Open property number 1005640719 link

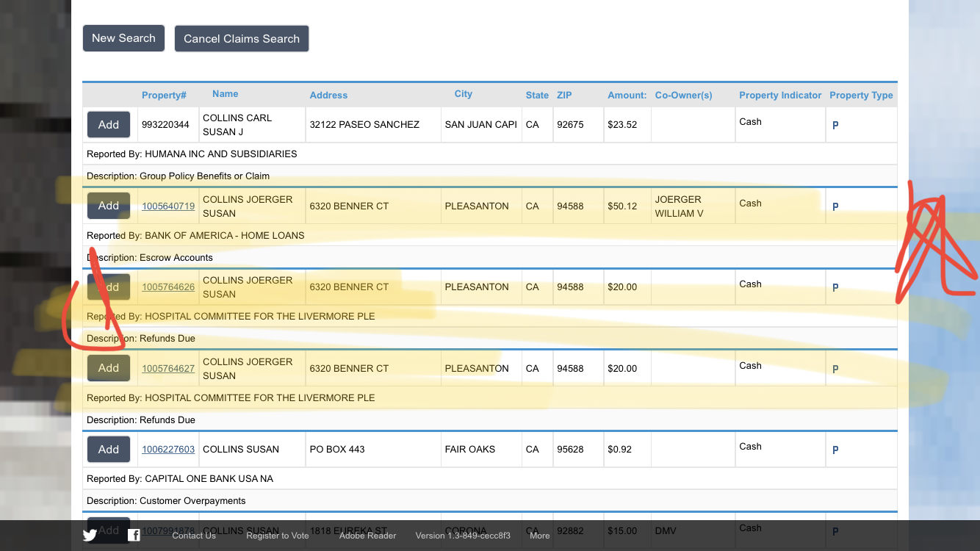point(168,206)
